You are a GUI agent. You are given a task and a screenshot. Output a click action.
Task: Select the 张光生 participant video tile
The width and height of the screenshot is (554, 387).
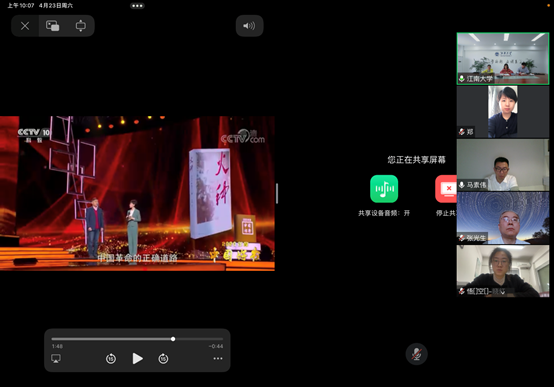coord(503,218)
